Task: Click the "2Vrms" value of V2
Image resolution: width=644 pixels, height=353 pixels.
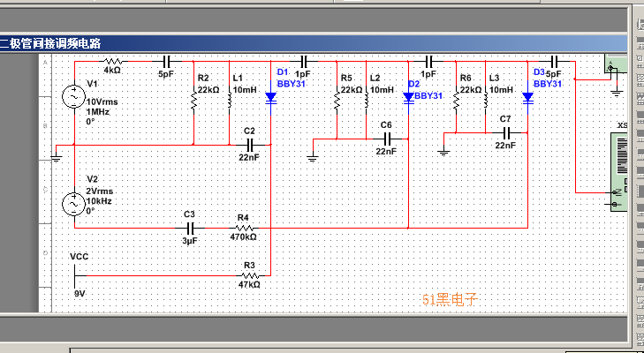Action: coord(100,192)
